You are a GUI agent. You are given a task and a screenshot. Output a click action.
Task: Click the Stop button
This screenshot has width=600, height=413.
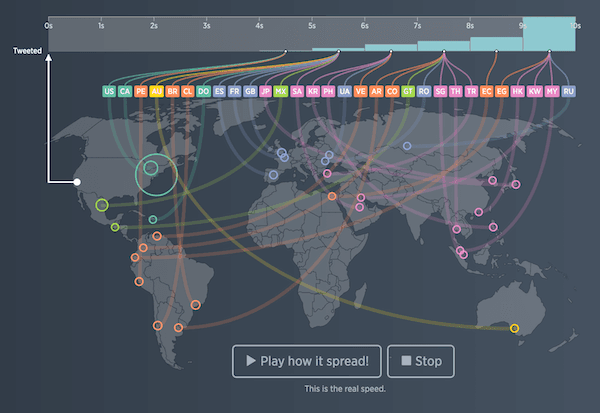421,361
